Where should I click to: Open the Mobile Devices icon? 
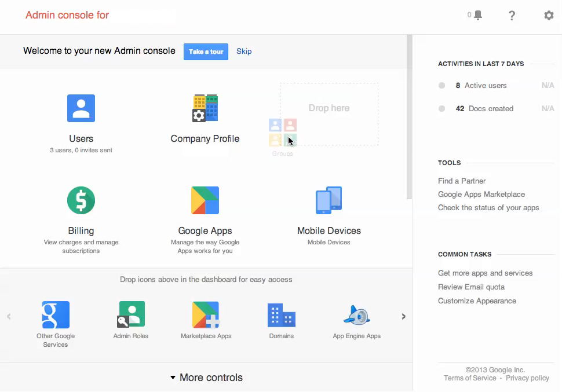(329, 200)
